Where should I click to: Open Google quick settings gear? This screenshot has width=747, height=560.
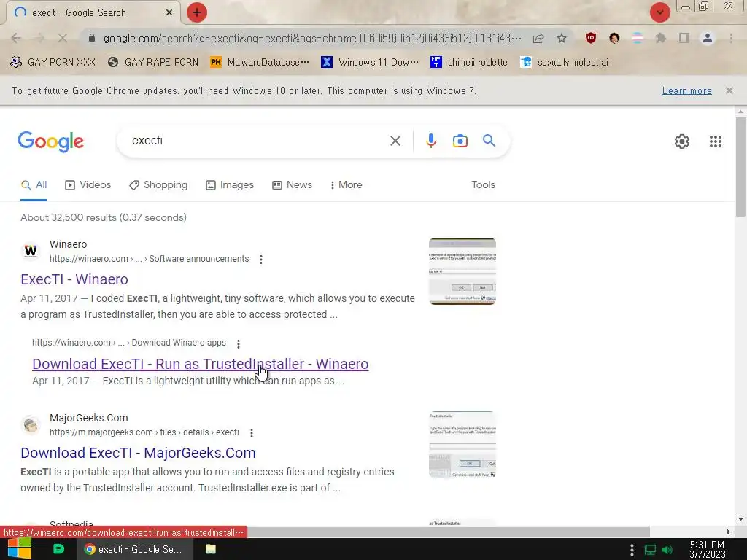(682, 141)
